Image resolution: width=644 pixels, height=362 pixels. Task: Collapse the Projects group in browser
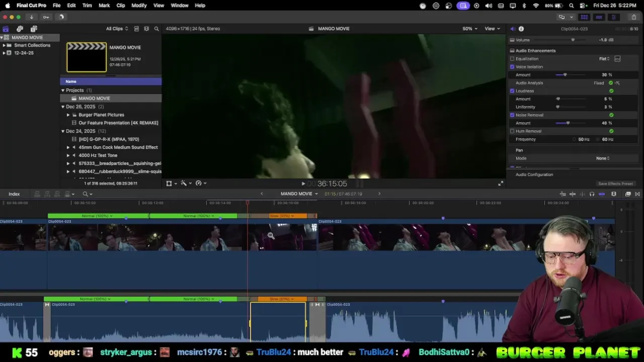pos(63,90)
